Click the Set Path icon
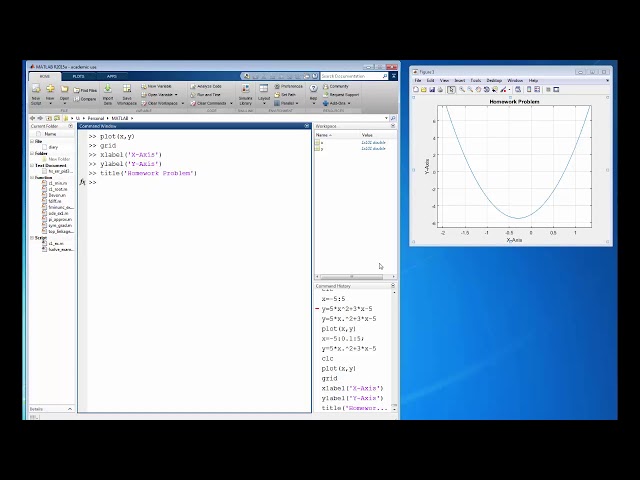This screenshot has height=480, width=640. [x=277, y=95]
